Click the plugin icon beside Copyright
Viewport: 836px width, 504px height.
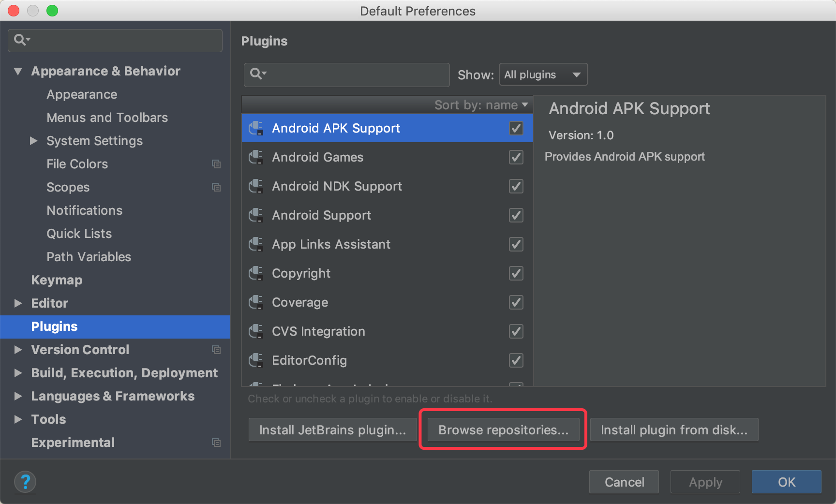click(x=256, y=273)
